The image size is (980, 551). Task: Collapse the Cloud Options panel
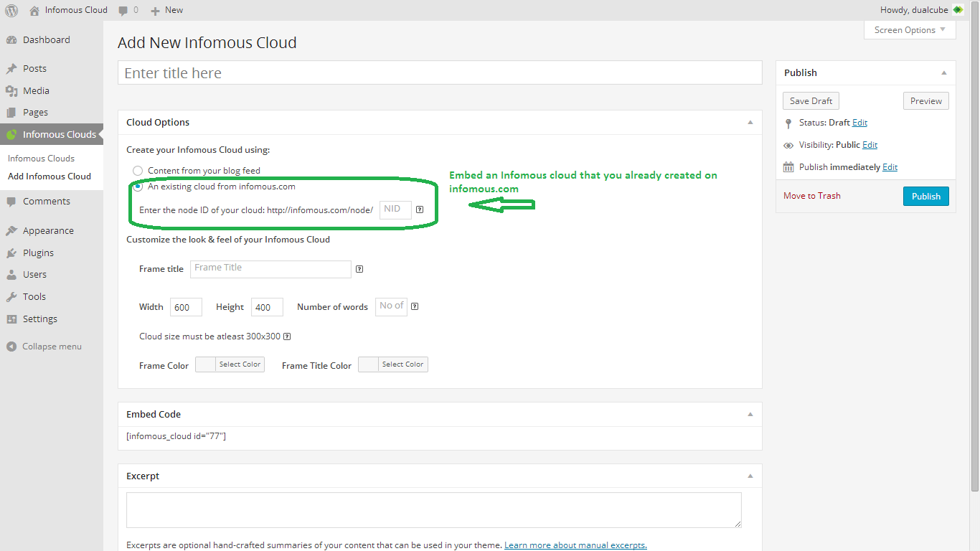coord(750,123)
